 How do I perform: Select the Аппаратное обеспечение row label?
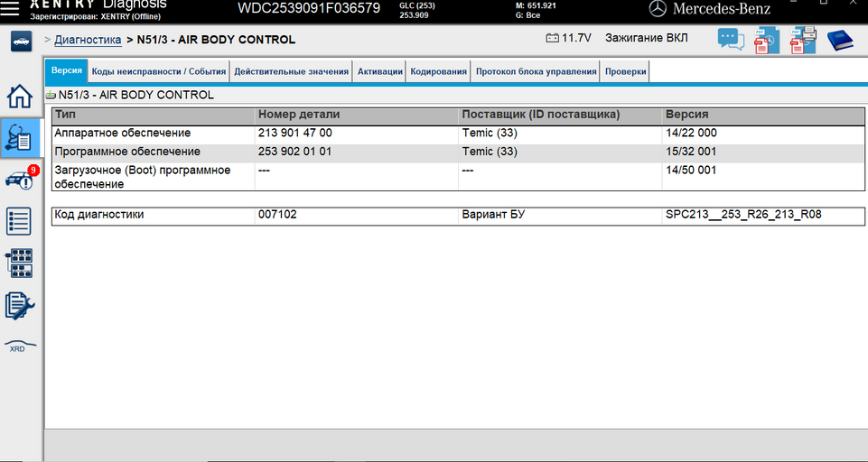122,134
